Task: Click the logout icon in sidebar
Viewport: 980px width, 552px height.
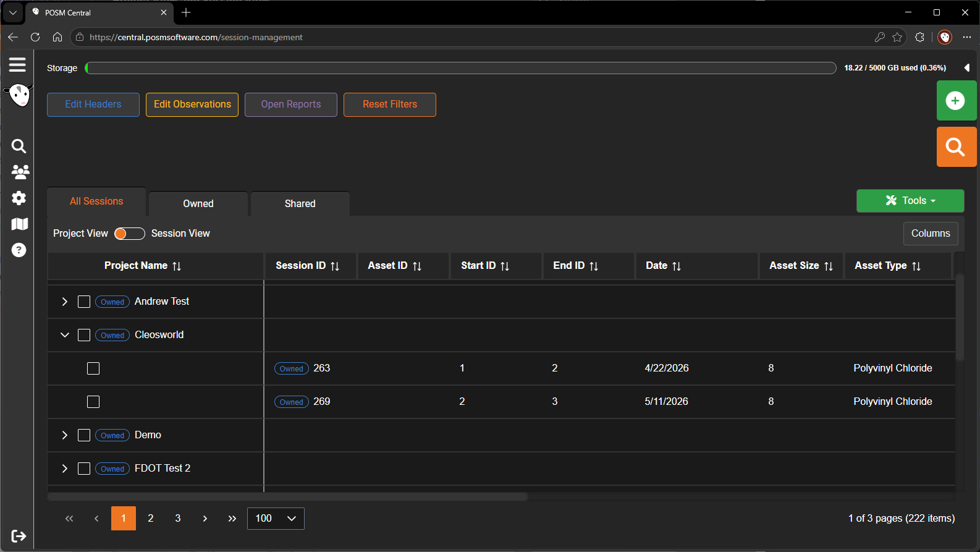Action: [x=19, y=536]
